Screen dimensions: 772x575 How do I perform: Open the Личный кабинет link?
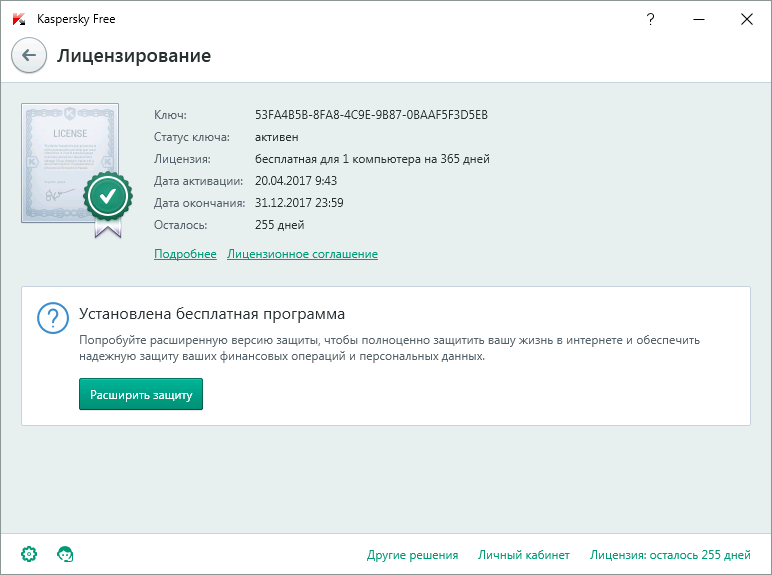coord(524,555)
